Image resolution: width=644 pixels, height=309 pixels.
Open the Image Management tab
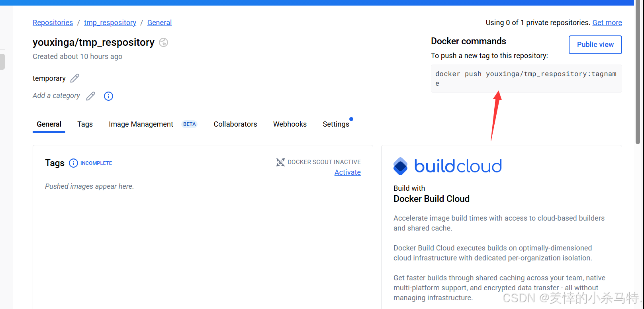pos(141,124)
